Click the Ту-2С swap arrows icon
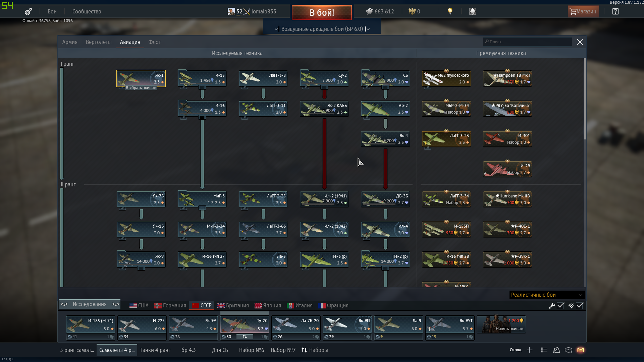The image size is (644, 362). pyautogui.click(x=245, y=337)
